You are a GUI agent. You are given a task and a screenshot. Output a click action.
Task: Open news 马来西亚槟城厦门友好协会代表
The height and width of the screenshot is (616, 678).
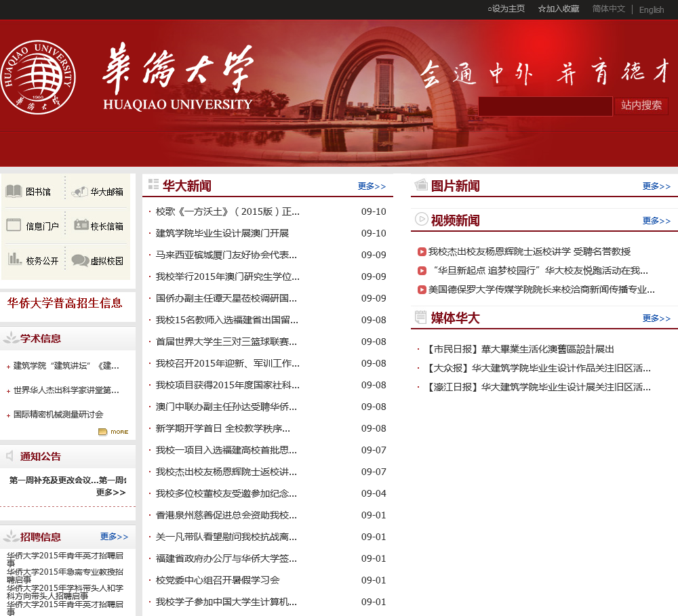226,255
